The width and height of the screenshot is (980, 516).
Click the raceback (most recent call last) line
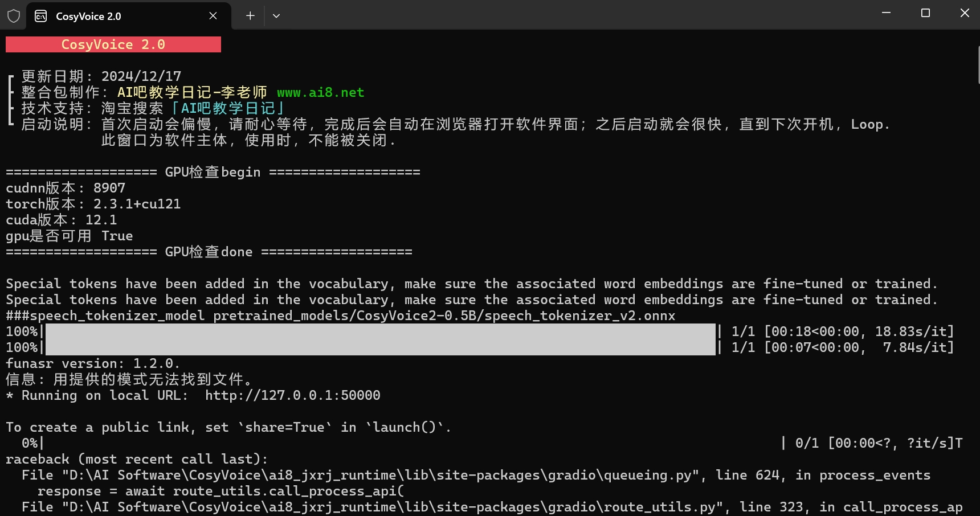(137, 459)
